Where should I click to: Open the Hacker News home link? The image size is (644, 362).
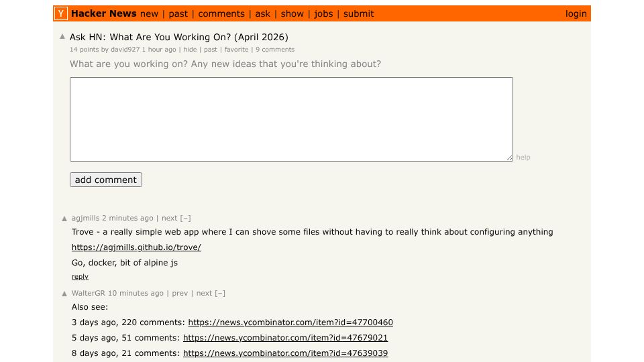click(x=103, y=13)
